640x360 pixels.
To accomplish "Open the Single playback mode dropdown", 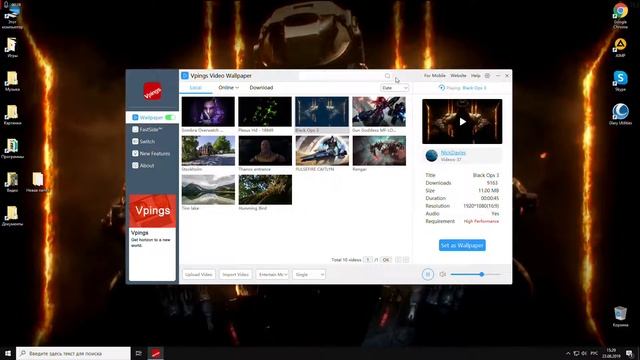I will (309, 274).
